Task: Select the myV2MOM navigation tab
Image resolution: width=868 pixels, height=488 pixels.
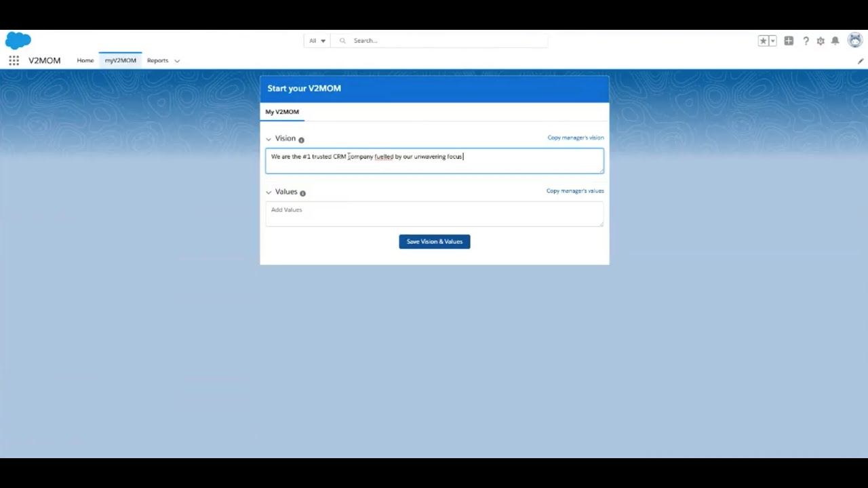Action: tap(121, 60)
